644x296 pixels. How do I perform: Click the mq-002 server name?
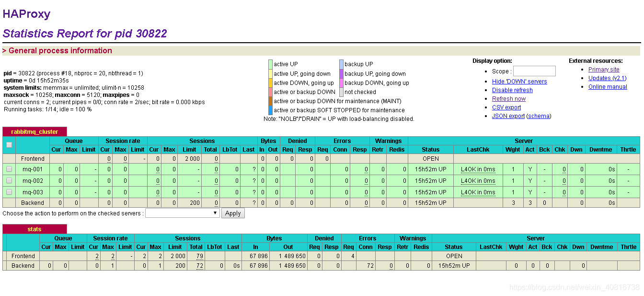(33, 180)
